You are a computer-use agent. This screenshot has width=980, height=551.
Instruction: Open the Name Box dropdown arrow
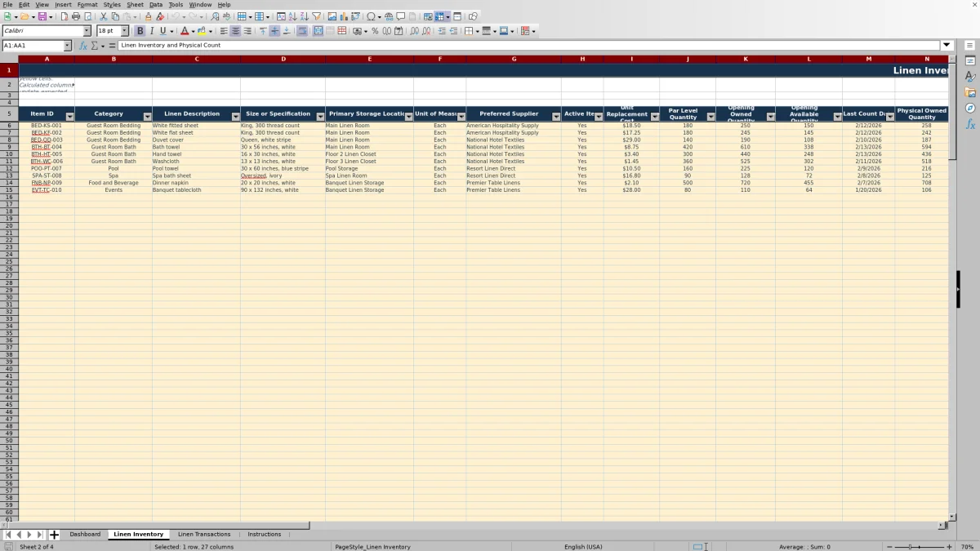coord(67,46)
